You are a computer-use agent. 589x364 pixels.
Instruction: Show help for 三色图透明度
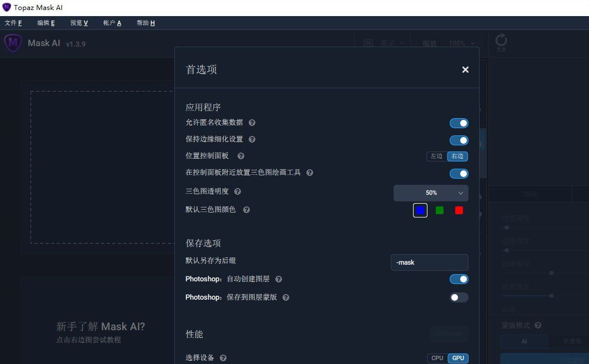click(238, 191)
